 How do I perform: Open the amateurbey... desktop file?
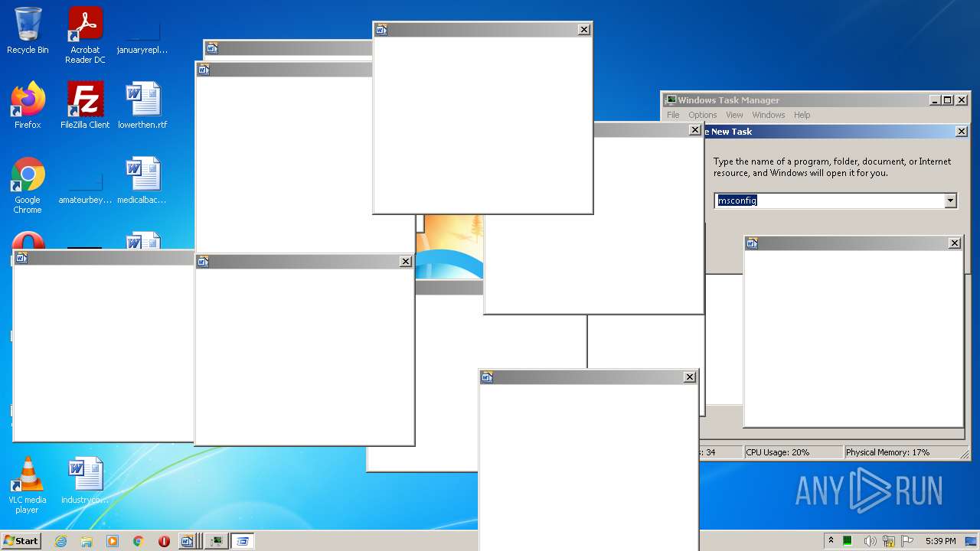[85, 187]
